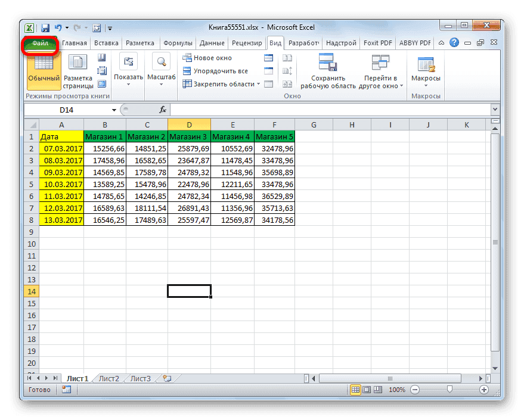Screen dimensions: 524x420
Task: Toggle Normal view icon in status bar
Action: click(356, 390)
